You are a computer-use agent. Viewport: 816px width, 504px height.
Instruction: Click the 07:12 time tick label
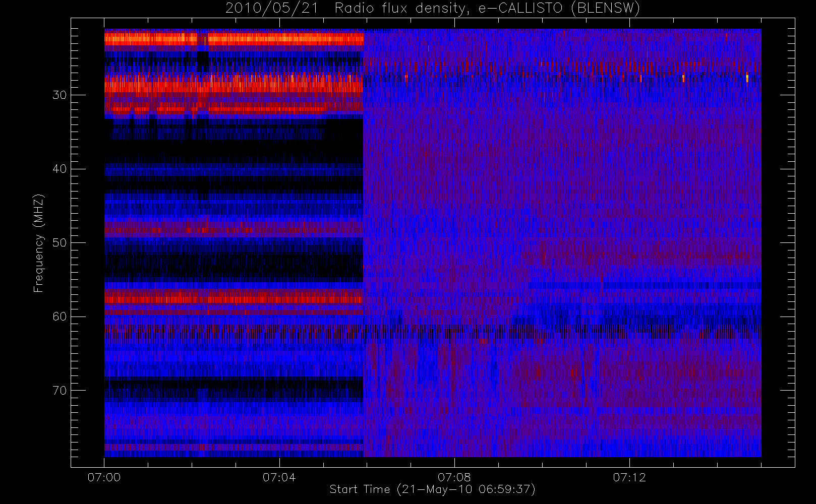point(629,477)
